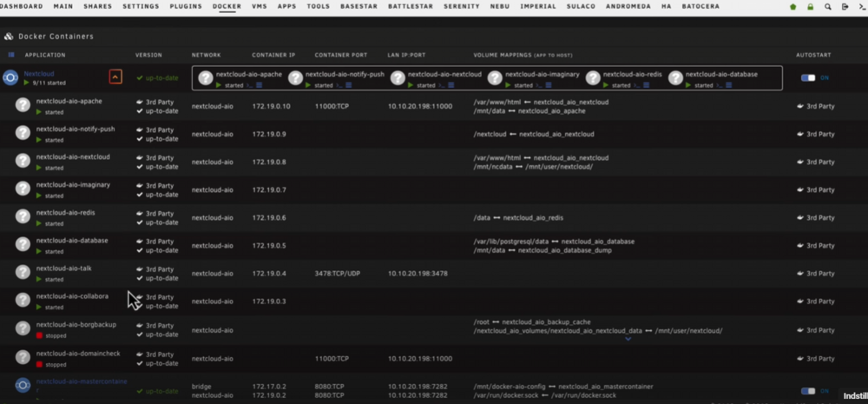
Task: Click the green padlock icon
Action: coord(811,7)
